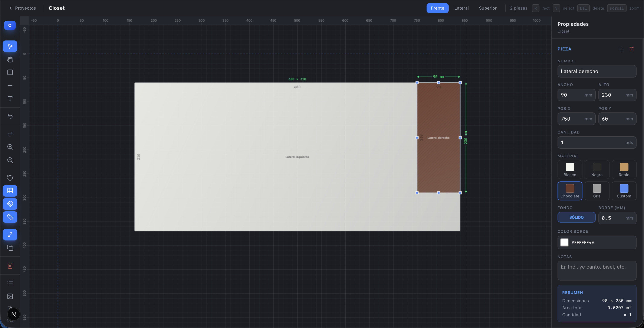This screenshot has height=328, width=644.
Task: Pick the line tool
Action: click(10, 85)
